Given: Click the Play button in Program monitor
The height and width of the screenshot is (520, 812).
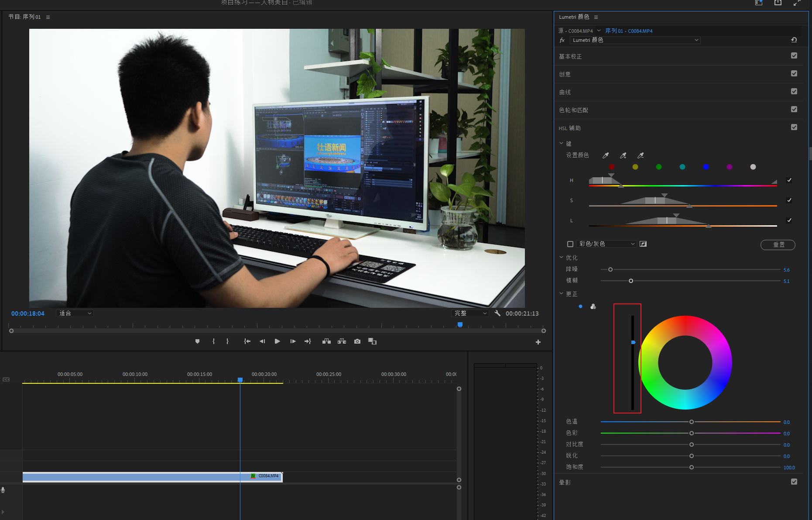Looking at the screenshot, I should coord(277,341).
